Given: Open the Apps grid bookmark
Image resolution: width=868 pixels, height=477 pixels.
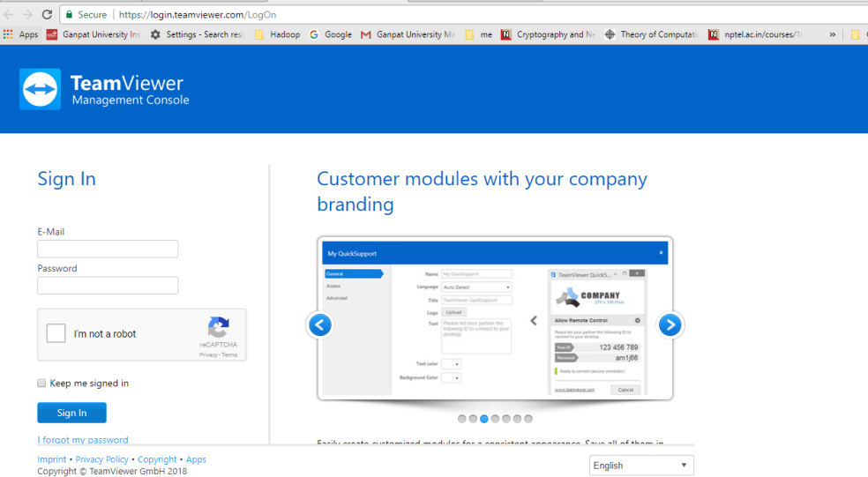Looking at the screenshot, I should (20, 34).
